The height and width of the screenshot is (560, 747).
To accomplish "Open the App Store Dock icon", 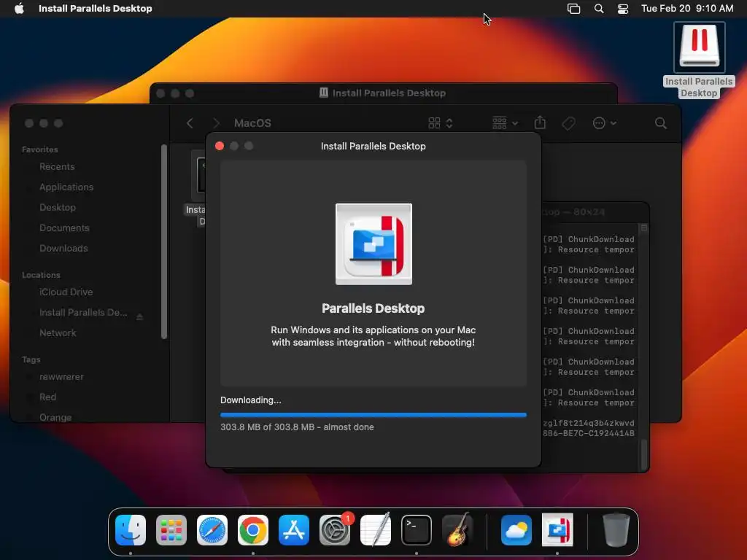I will 294,529.
